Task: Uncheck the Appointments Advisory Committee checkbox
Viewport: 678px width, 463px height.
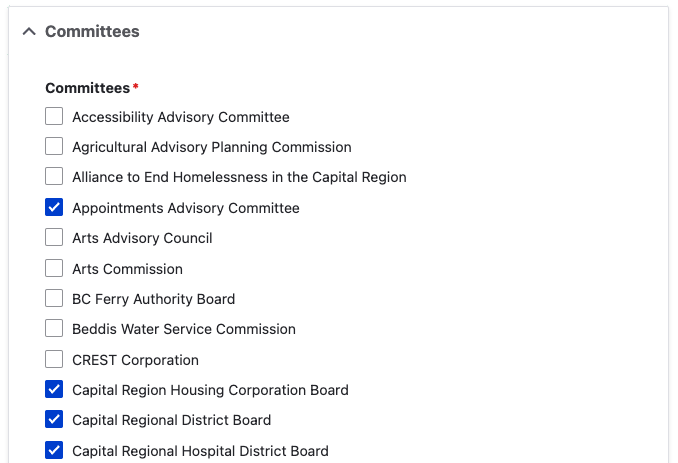Action: (x=54, y=208)
